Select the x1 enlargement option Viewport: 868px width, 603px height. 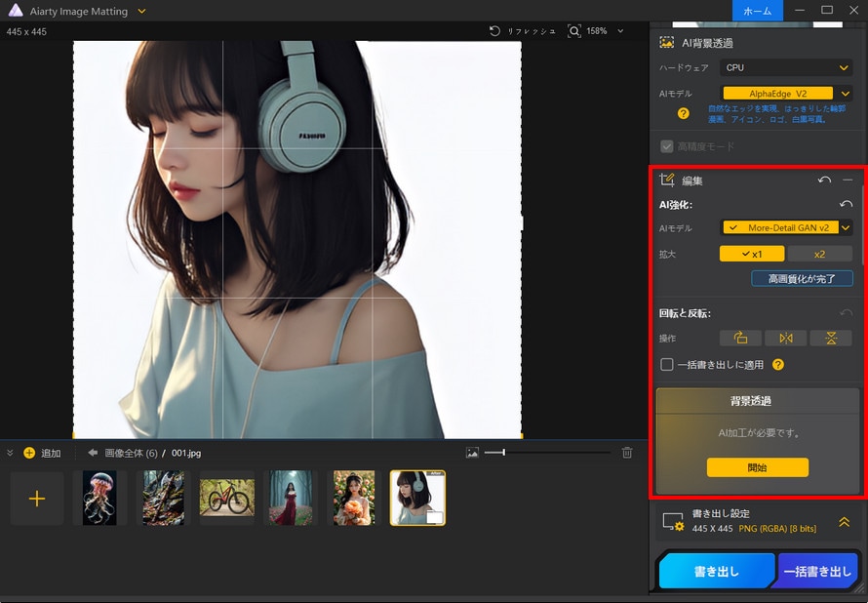[752, 254]
